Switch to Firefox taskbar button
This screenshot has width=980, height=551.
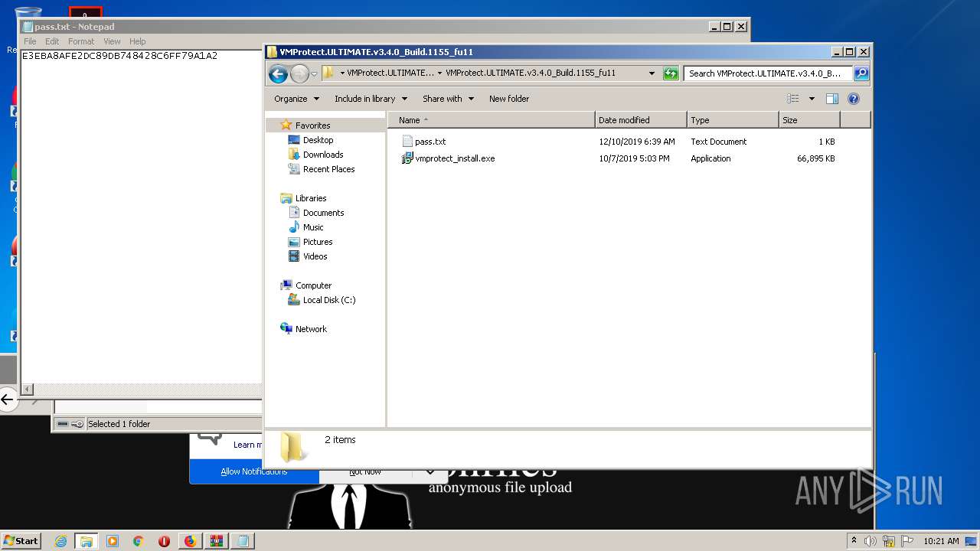[x=190, y=541]
